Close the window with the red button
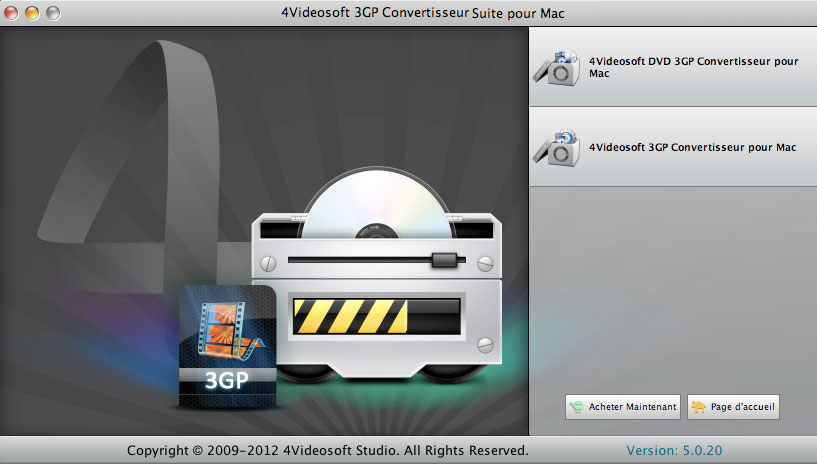The width and height of the screenshot is (817, 464). 13,12
